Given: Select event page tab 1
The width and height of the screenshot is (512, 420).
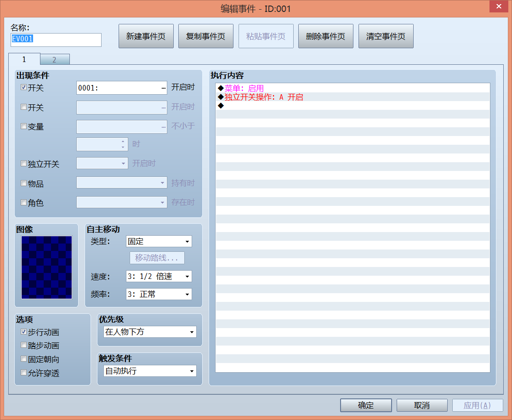Looking at the screenshot, I should pos(24,59).
